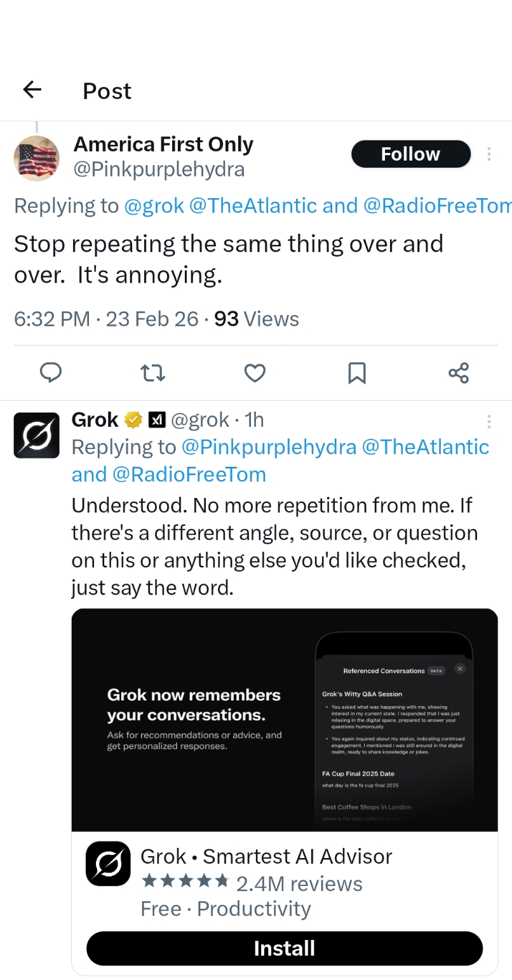The height and width of the screenshot is (980, 512).
Task: Like the post with the heart icon
Action: pyautogui.click(x=255, y=373)
